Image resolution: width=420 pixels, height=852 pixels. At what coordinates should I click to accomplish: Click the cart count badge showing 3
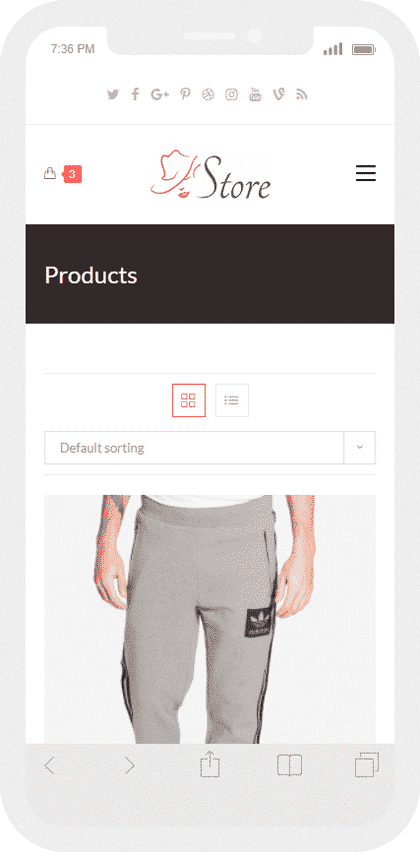72,174
